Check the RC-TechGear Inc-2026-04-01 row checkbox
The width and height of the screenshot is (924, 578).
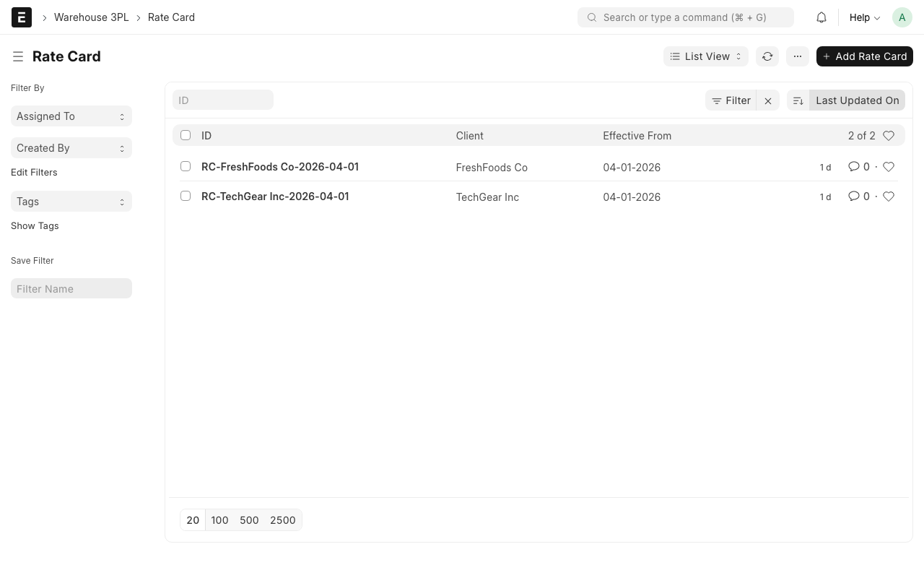(x=186, y=196)
